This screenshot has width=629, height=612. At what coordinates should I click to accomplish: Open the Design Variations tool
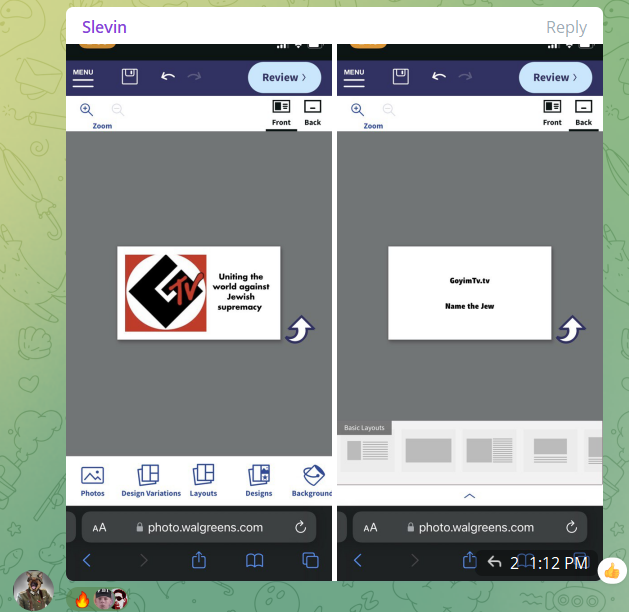[x=151, y=481]
